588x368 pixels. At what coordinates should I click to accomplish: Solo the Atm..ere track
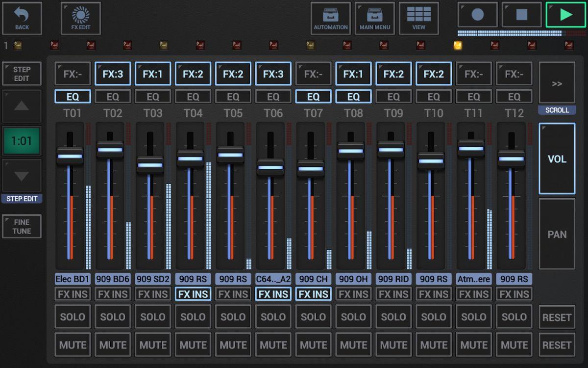click(x=474, y=317)
